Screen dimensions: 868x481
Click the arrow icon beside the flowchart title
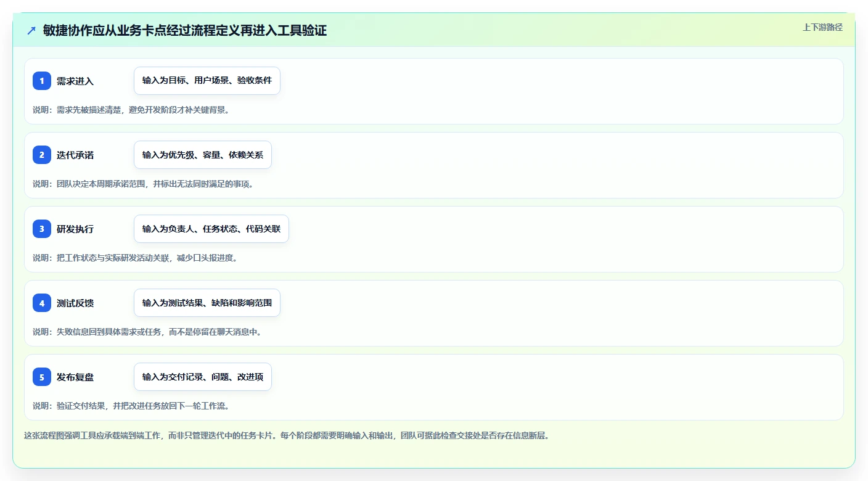[31, 30]
